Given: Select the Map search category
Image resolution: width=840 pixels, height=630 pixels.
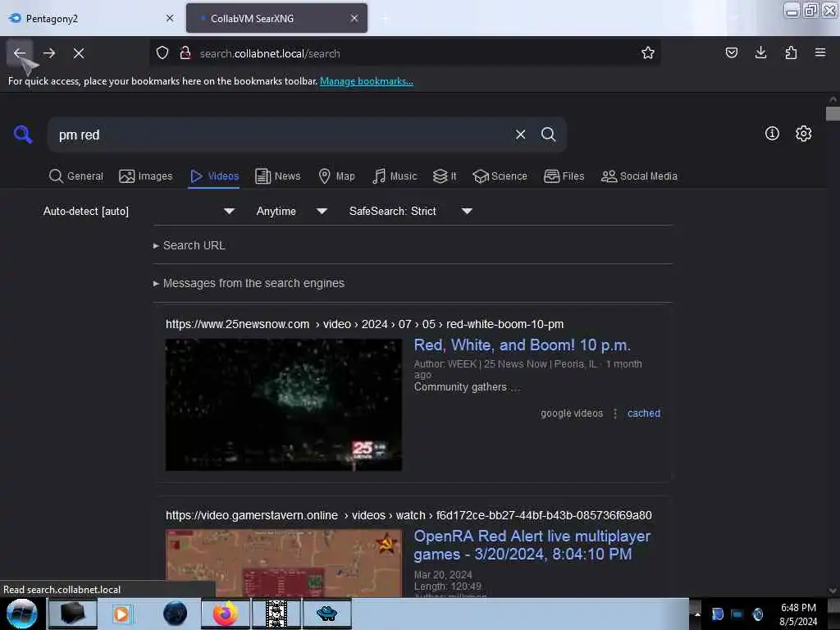Looking at the screenshot, I should pos(337,176).
